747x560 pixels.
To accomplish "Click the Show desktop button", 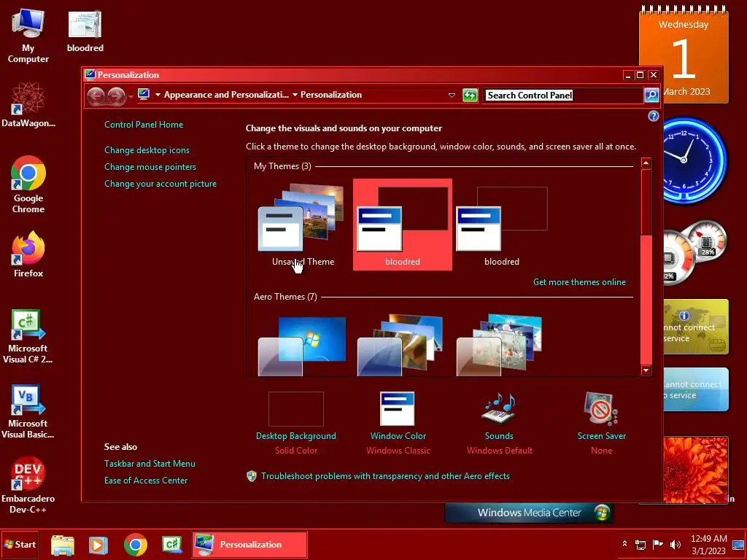I will pos(738,544).
